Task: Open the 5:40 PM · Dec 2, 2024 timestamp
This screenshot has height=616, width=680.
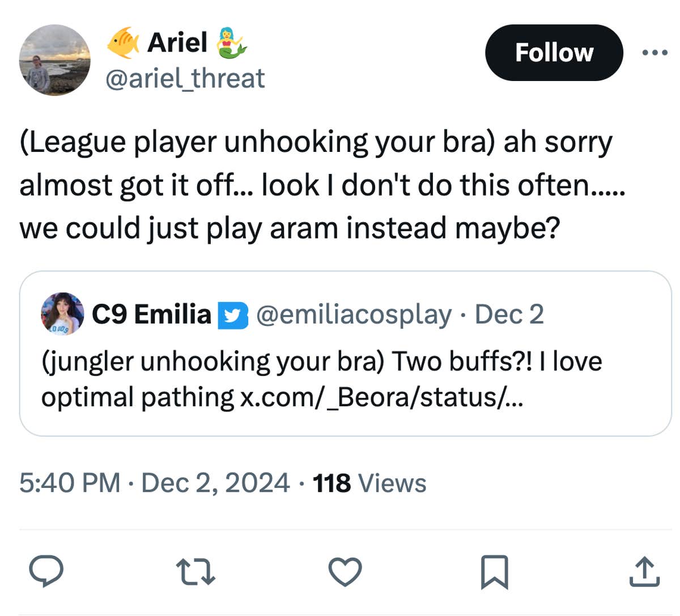Action: pos(154,483)
